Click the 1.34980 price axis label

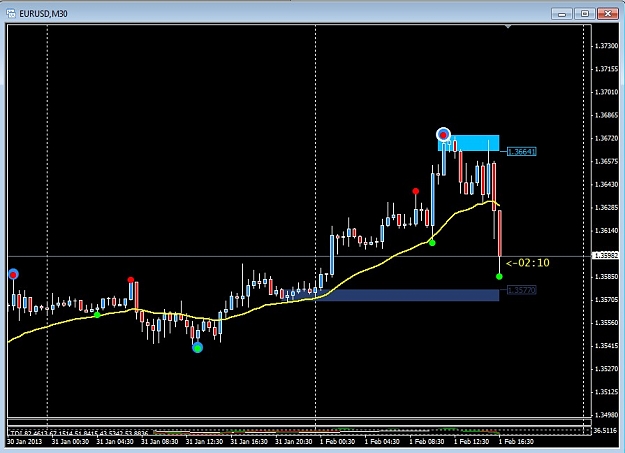pyautogui.click(x=606, y=415)
